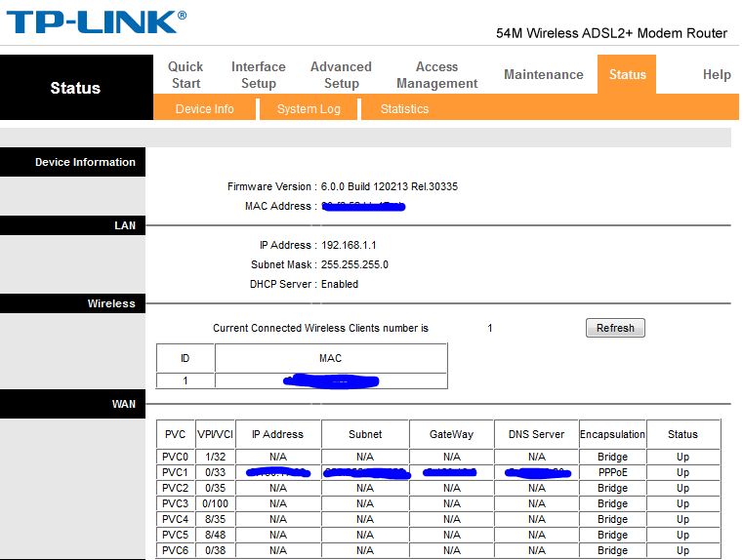Click the PPPoE encapsulation cell

(612, 472)
